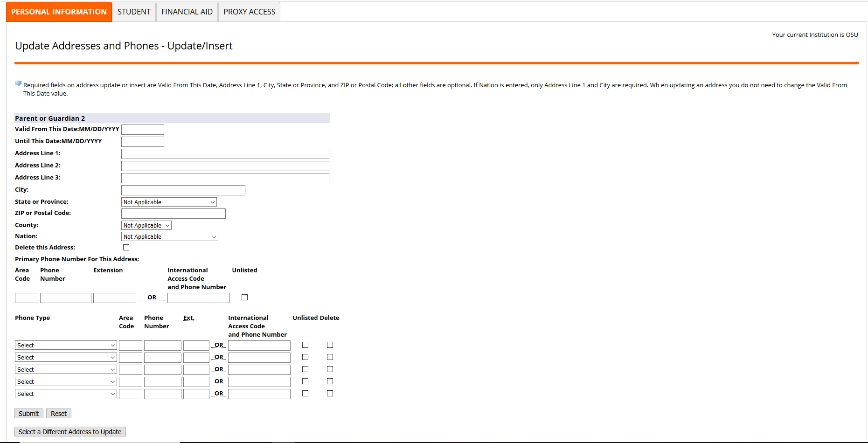The image size is (868, 443).
Task: Check Unlisted for the first phone row
Action: 305,345
